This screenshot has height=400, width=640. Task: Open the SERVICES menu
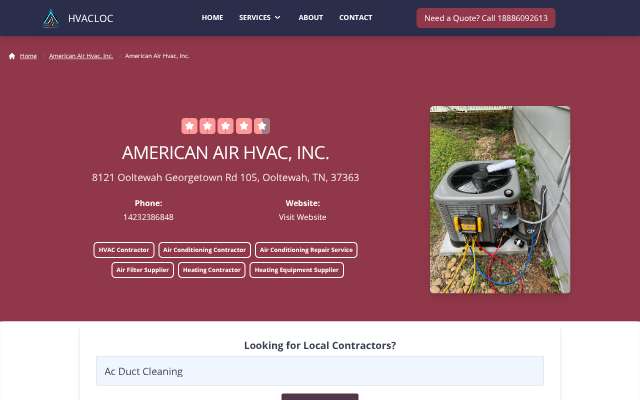[x=255, y=18]
